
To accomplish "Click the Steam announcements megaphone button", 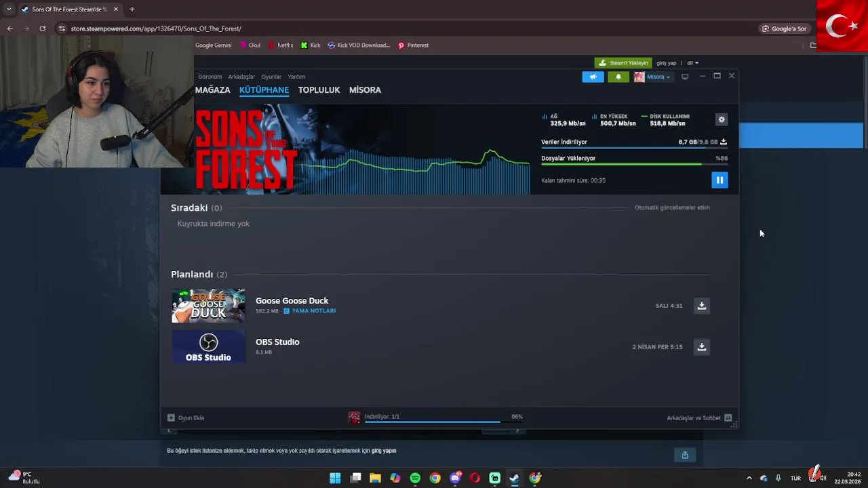I will tap(593, 77).
